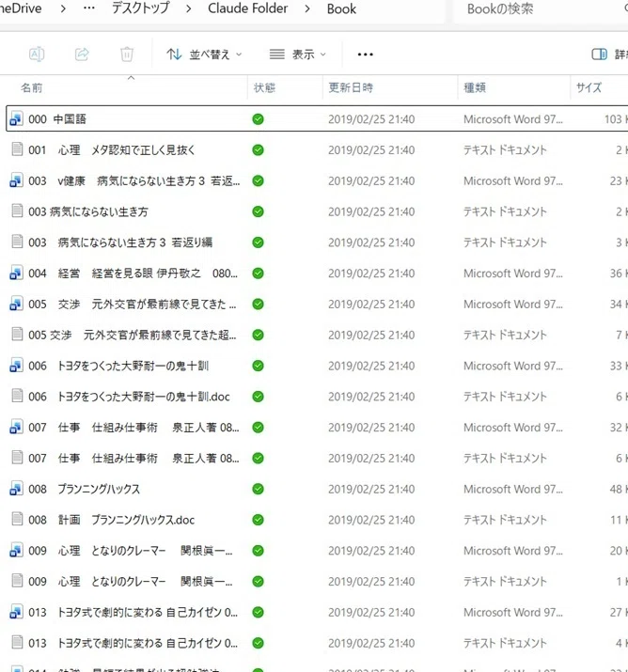Select file 008 プランニングハックス
The image size is (628, 672).
(x=84, y=489)
